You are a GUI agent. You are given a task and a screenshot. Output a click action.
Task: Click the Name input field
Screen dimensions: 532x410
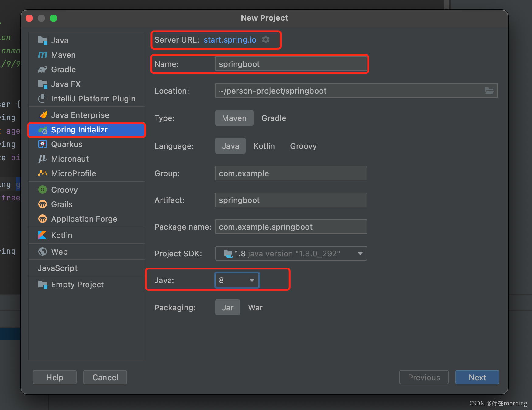(x=291, y=64)
